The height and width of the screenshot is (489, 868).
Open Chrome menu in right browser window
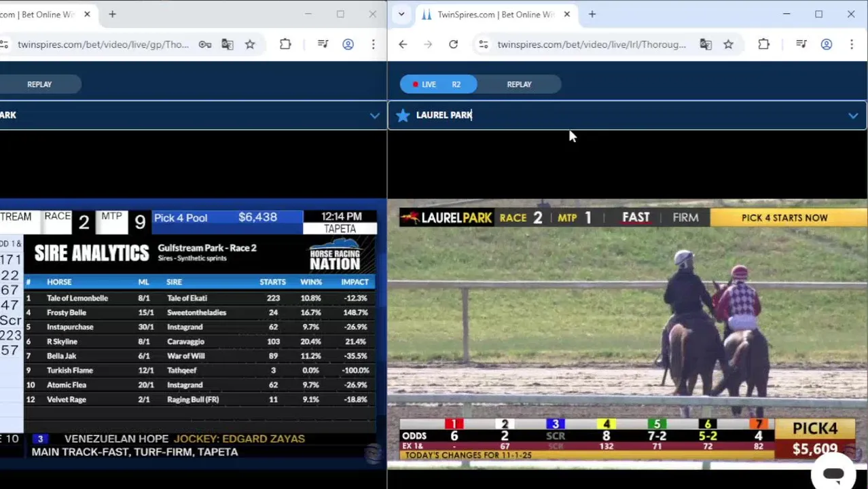852,44
